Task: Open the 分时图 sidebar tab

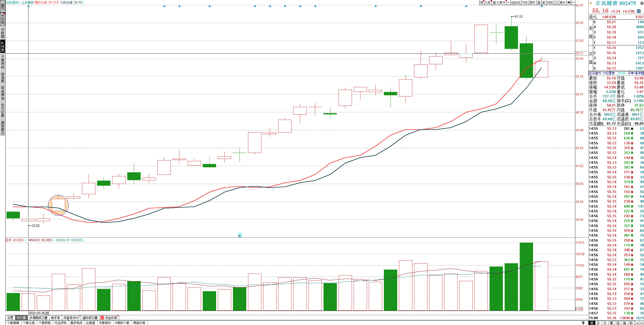Action: [3, 33]
